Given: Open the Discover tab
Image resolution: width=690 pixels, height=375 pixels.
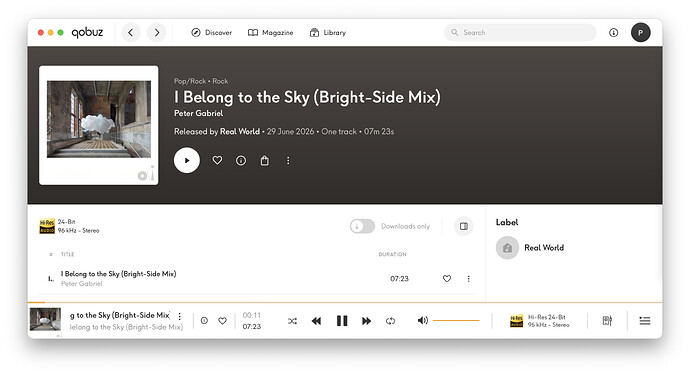Looking at the screenshot, I should 211,33.
